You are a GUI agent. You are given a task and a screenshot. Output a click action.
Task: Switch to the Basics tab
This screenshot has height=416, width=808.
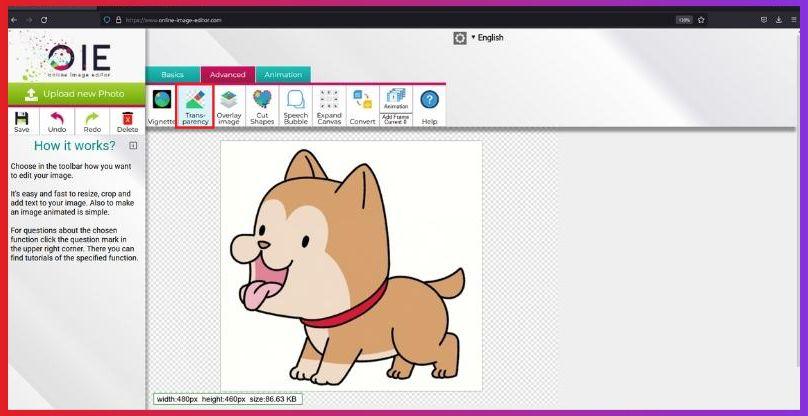click(173, 75)
